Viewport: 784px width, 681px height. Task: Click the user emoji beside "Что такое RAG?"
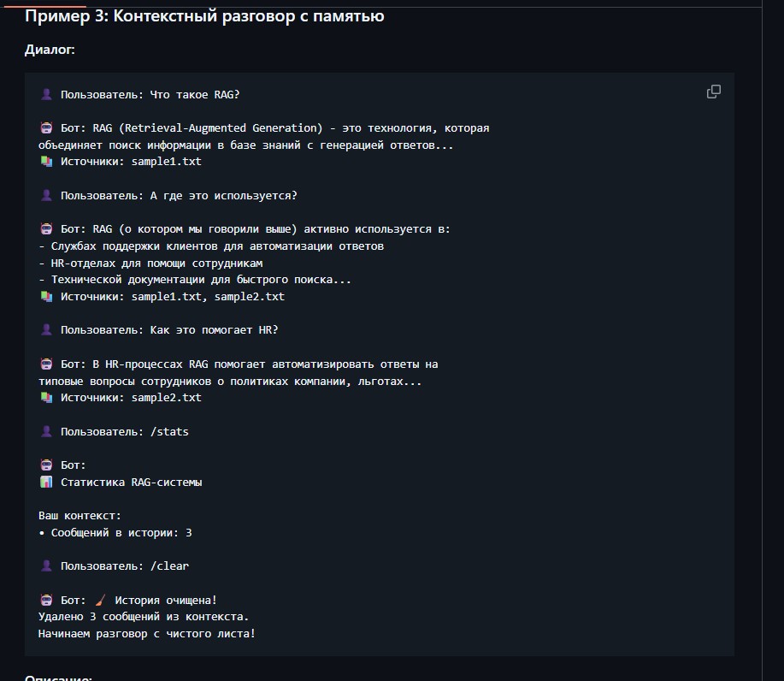46,94
